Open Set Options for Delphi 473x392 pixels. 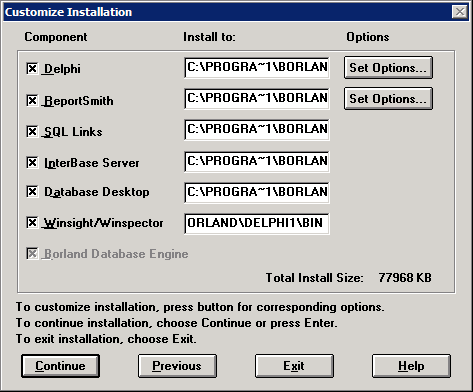tap(388, 68)
